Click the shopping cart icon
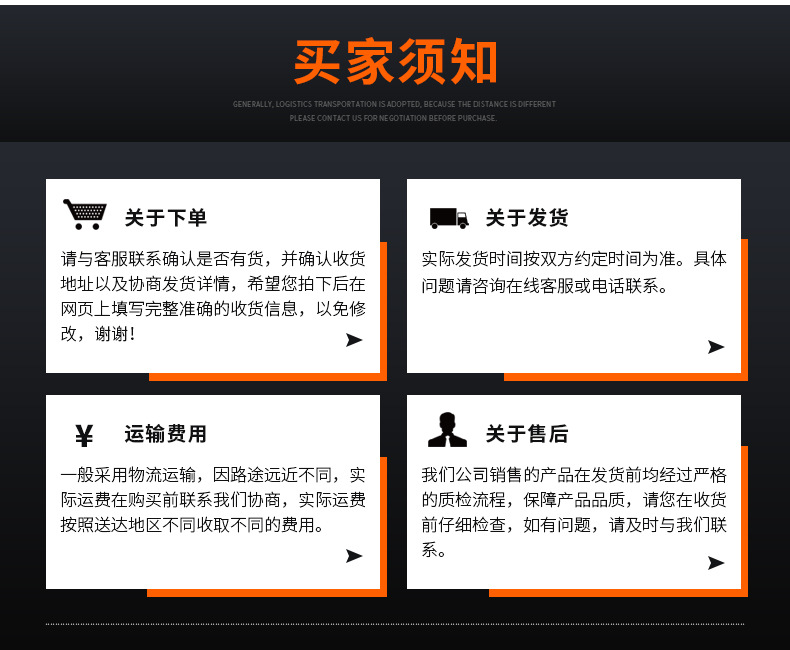790x650 pixels. pyautogui.click(x=84, y=214)
